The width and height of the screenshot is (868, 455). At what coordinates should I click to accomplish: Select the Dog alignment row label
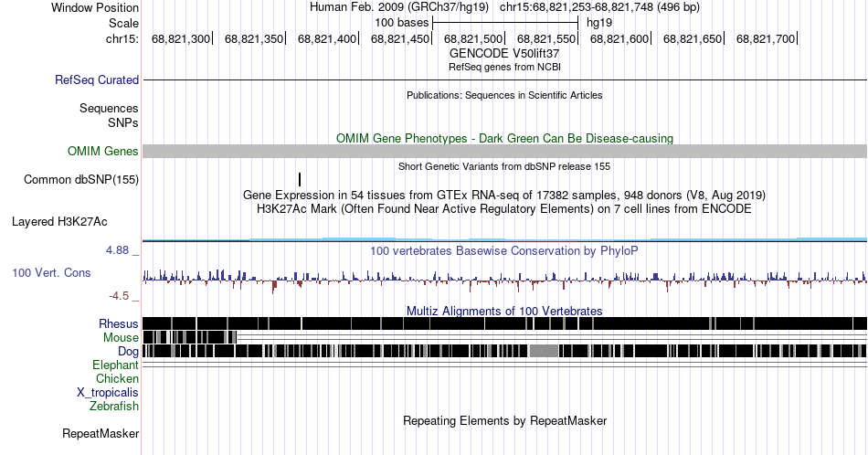click(128, 352)
